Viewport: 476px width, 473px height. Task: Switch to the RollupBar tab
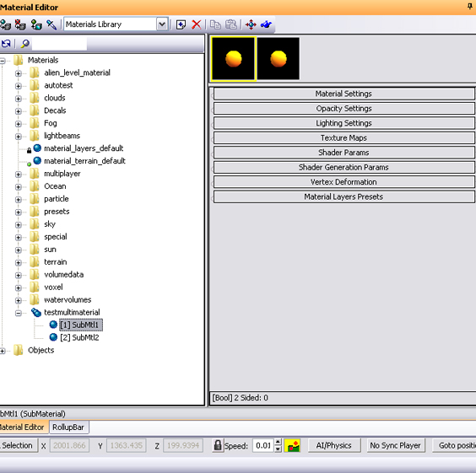coord(68,427)
